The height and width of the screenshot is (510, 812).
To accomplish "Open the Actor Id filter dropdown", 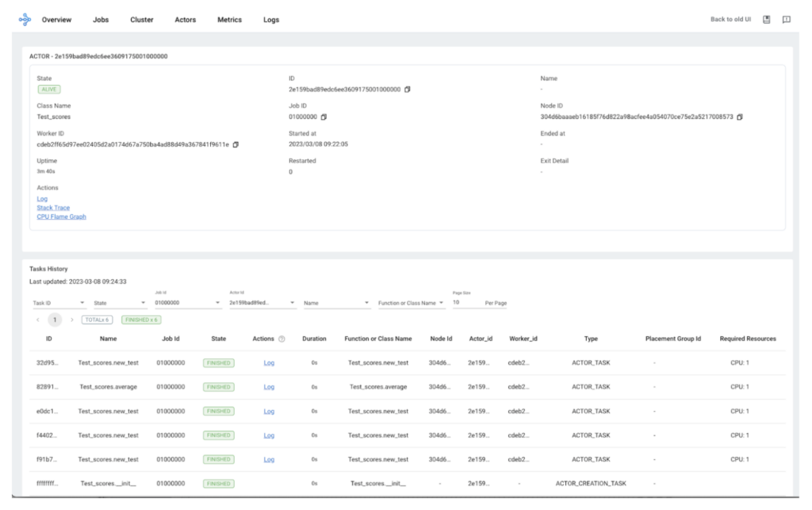I will (256, 302).
